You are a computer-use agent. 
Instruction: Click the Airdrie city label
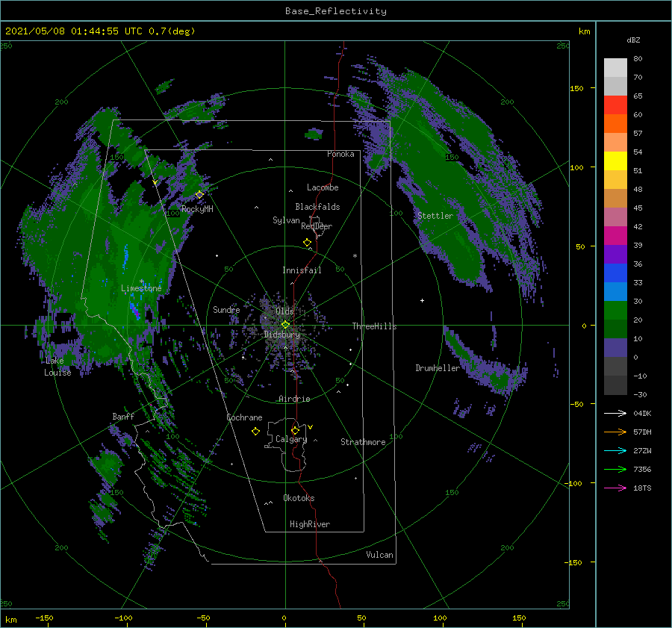click(294, 399)
